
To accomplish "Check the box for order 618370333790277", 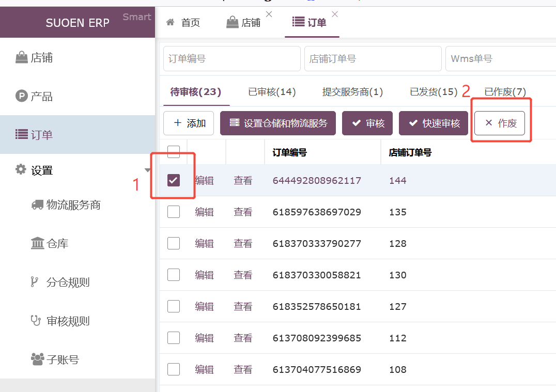I will coord(174,243).
